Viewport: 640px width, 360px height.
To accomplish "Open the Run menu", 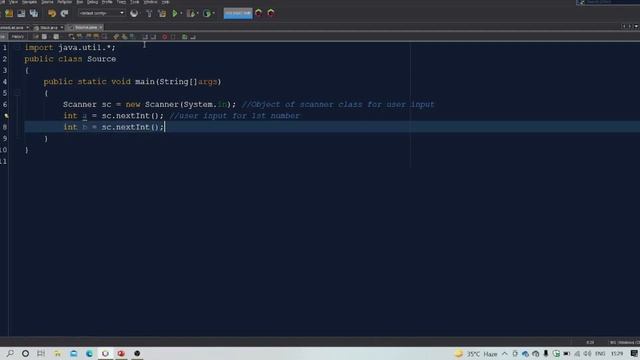I will (80, 2).
